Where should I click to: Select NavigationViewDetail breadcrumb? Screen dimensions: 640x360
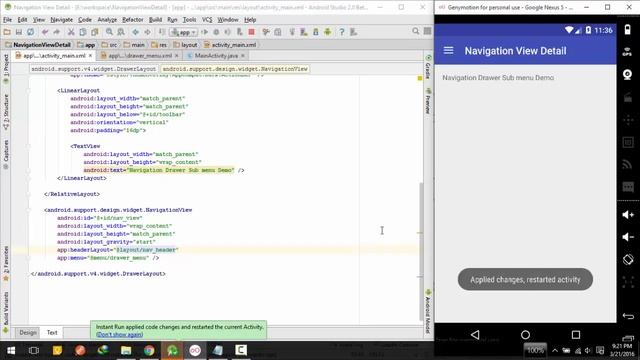click(38, 45)
